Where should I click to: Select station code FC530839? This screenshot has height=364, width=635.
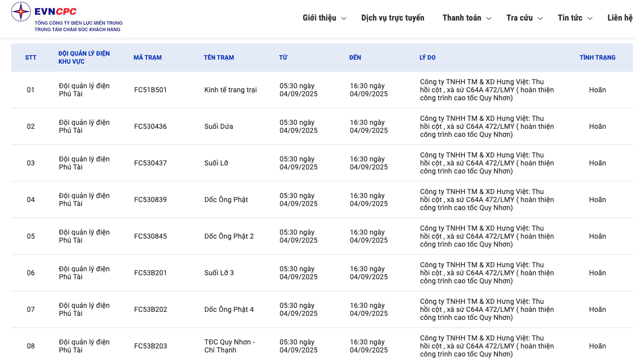150,200
